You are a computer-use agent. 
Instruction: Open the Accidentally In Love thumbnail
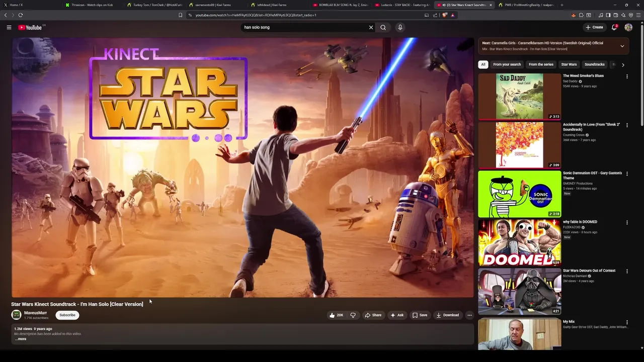point(519,145)
